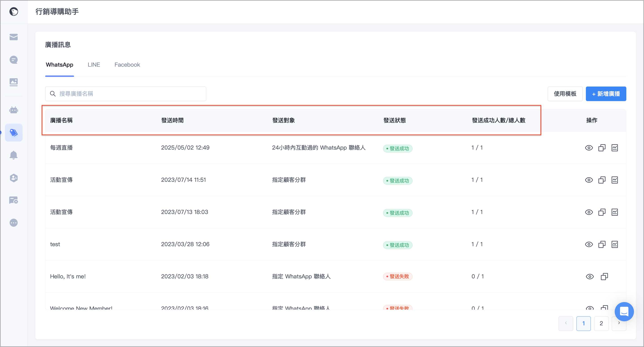Switch to the LINE tab
Viewport: 644px width, 347px height.
94,65
